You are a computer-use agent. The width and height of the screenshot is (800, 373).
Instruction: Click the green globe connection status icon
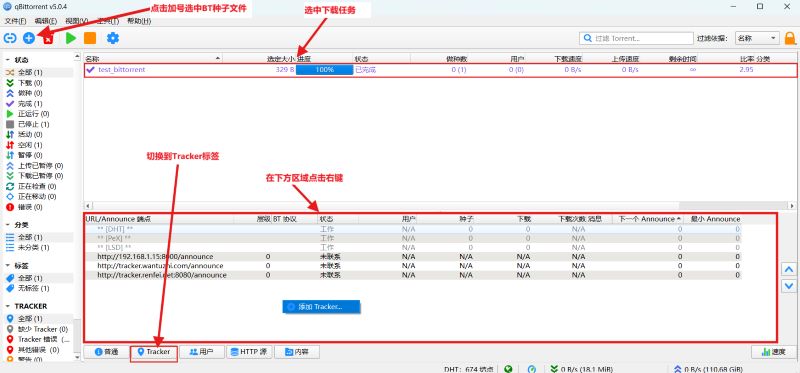coord(508,368)
